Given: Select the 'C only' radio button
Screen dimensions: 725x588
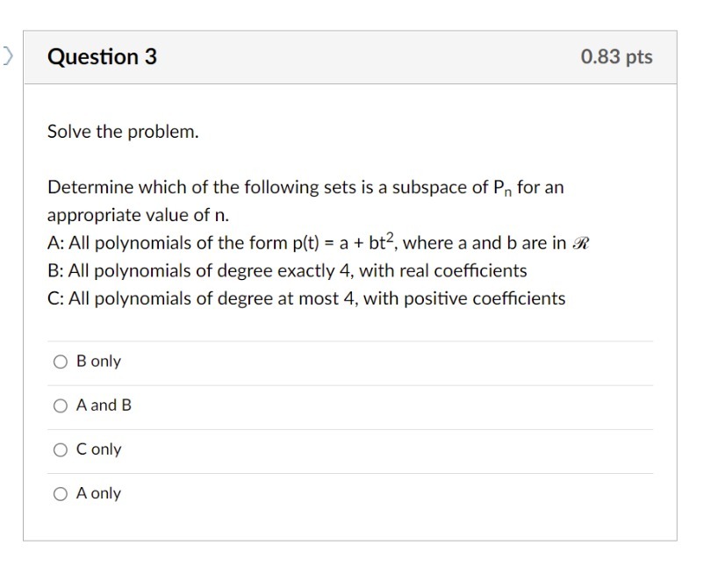Looking at the screenshot, I should tap(60, 449).
